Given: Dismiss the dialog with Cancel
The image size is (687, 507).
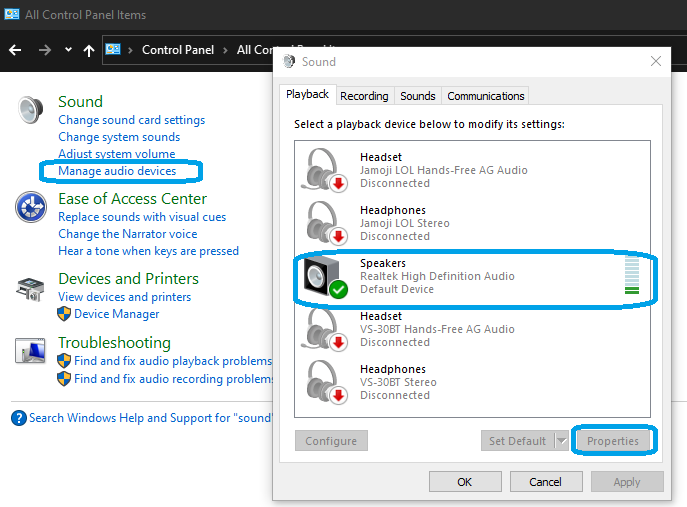Looking at the screenshot, I should pos(545,482).
